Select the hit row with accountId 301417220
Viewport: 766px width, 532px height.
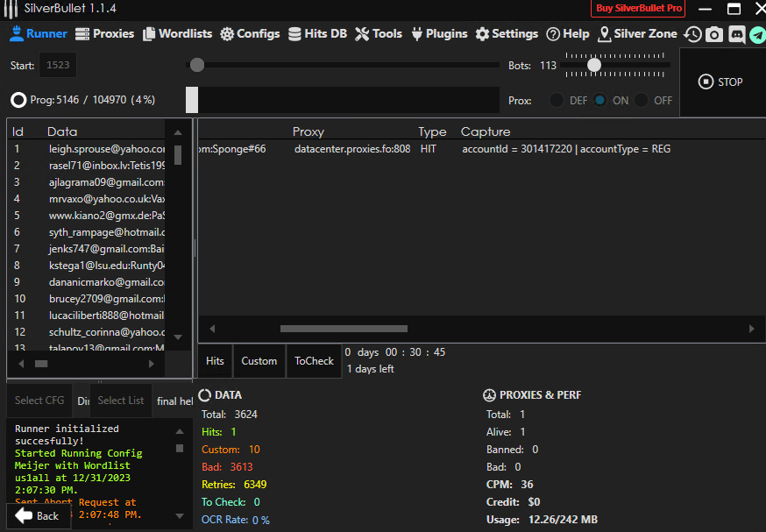click(482, 149)
